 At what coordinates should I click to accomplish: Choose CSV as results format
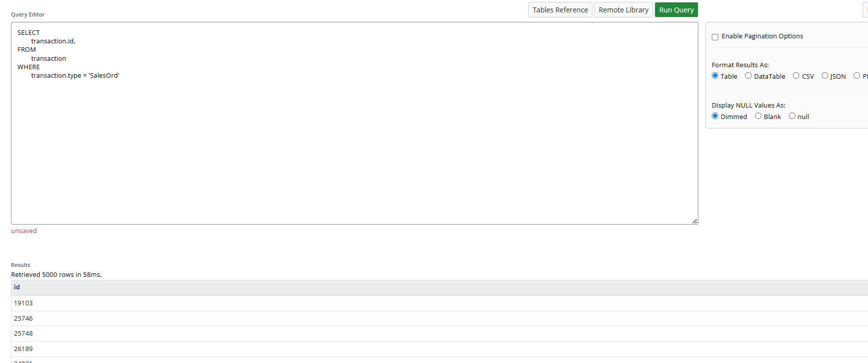pos(796,76)
